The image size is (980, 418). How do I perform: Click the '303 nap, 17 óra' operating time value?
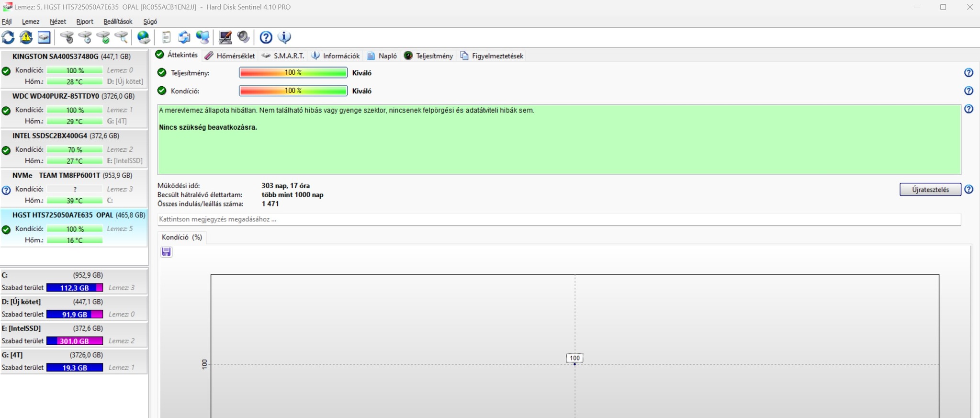285,186
